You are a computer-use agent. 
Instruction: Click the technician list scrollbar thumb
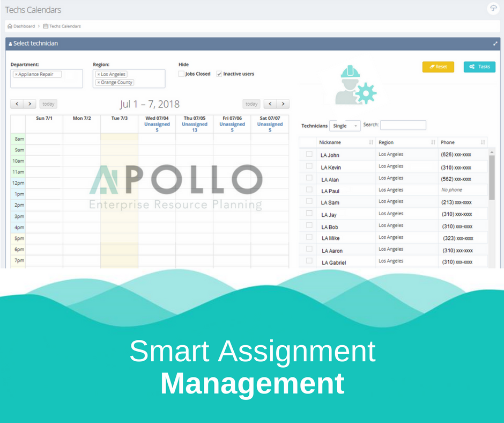tap(492, 178)
